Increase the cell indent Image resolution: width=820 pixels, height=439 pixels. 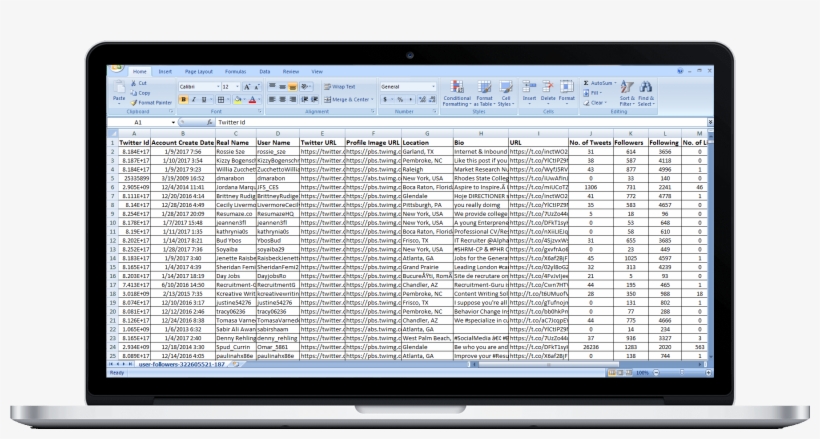314,99
